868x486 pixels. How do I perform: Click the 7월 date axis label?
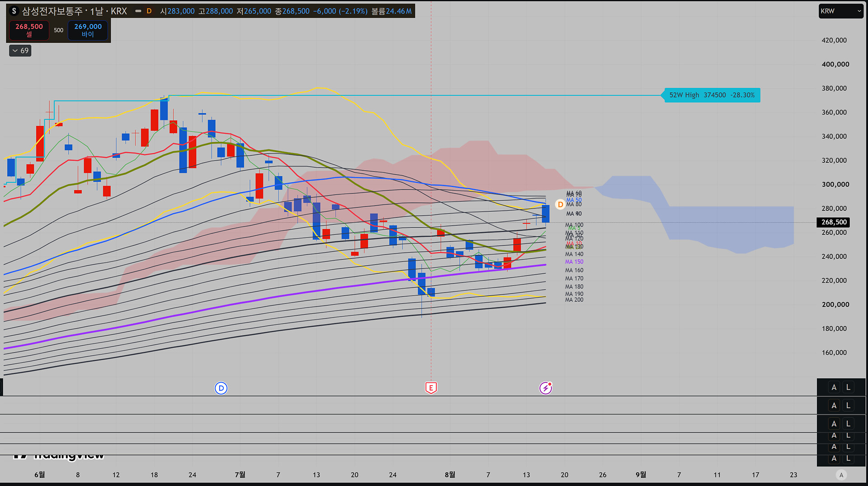(240, 474)
